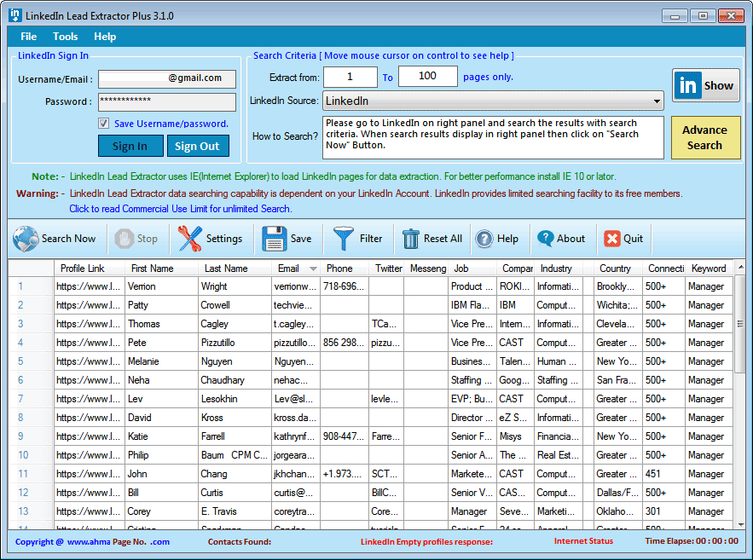Click the To pages field showing 100
The width and height of the screenshot is (753, 560).
tap(427, 77)
